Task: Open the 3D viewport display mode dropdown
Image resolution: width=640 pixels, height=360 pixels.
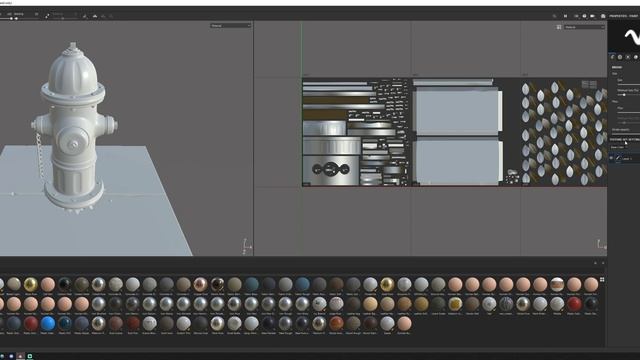Action: pos(231,26)
